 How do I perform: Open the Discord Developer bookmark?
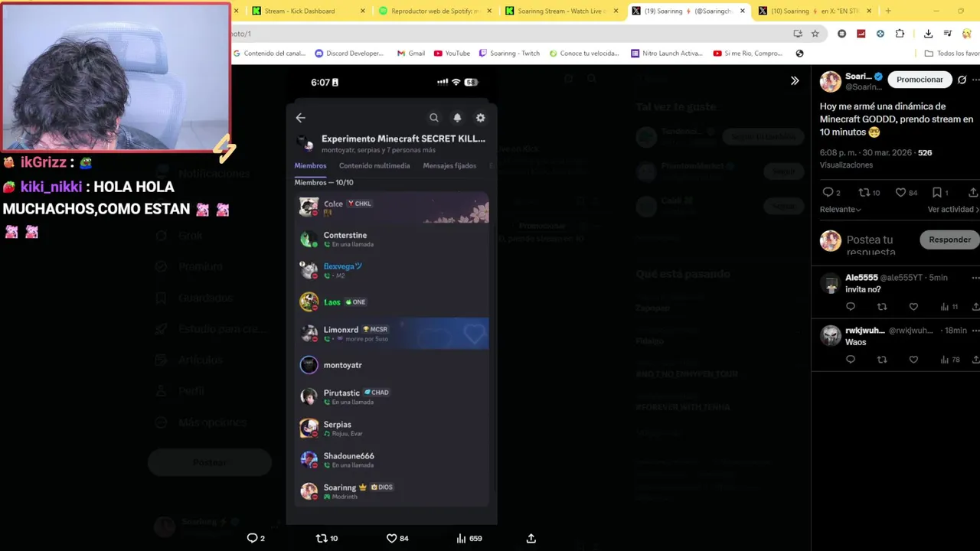[x=349, y=54]
